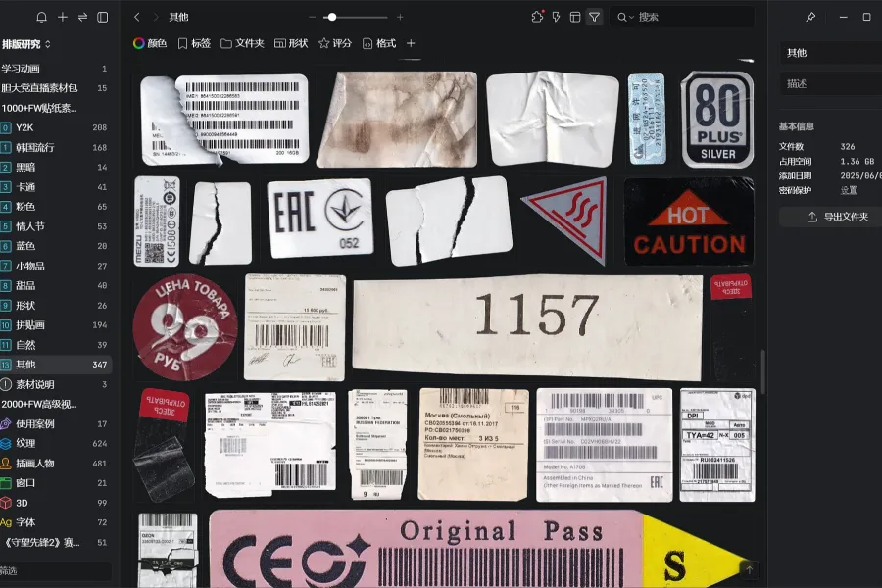Click the lightning bolt quick action icon
Viewport: 882px width, 588px height.
coord(557,17)
